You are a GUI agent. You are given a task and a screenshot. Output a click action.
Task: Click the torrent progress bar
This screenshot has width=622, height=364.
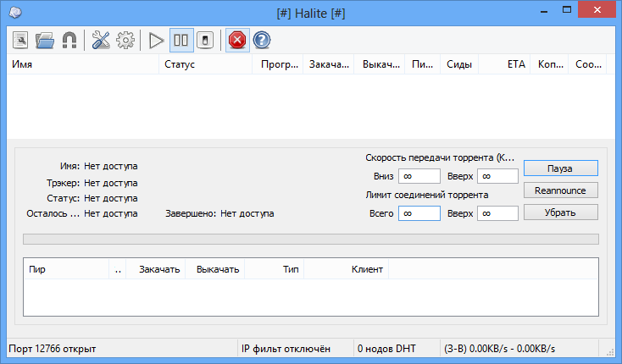[311, 240]
